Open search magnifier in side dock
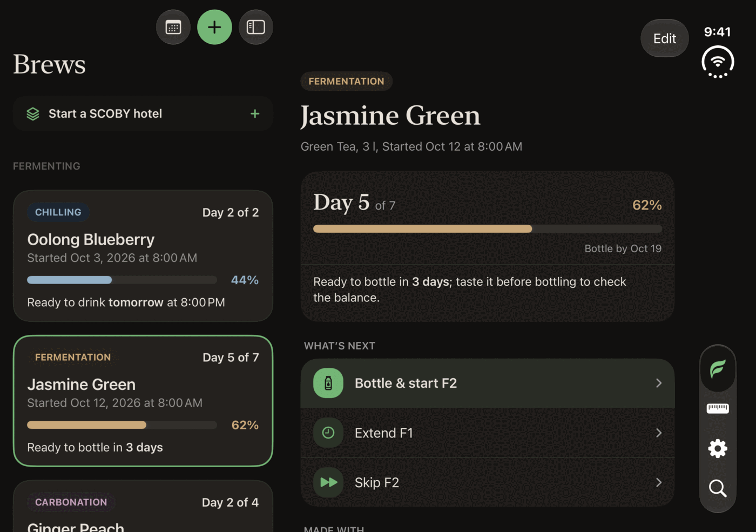Viewport: 756px width, 532px height. click(718, 488)
